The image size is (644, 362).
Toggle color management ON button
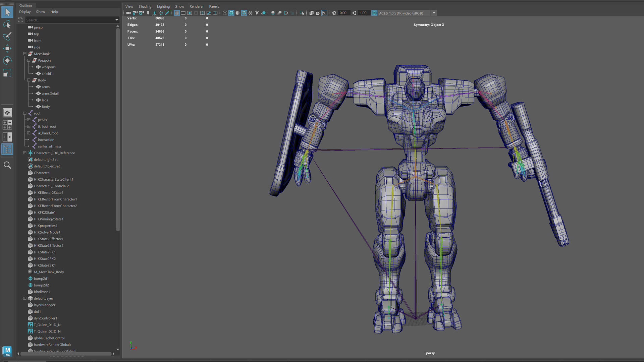tap(374, 13)
